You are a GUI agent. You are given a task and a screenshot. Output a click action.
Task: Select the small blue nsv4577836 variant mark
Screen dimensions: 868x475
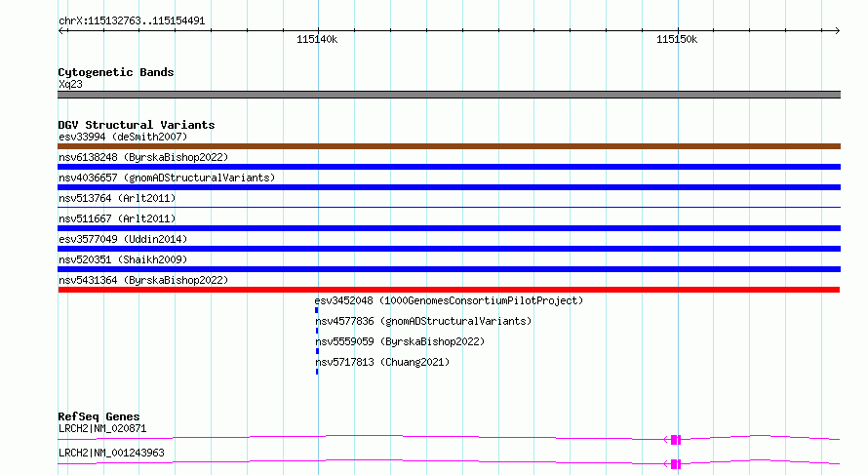(x=317, y=331)
